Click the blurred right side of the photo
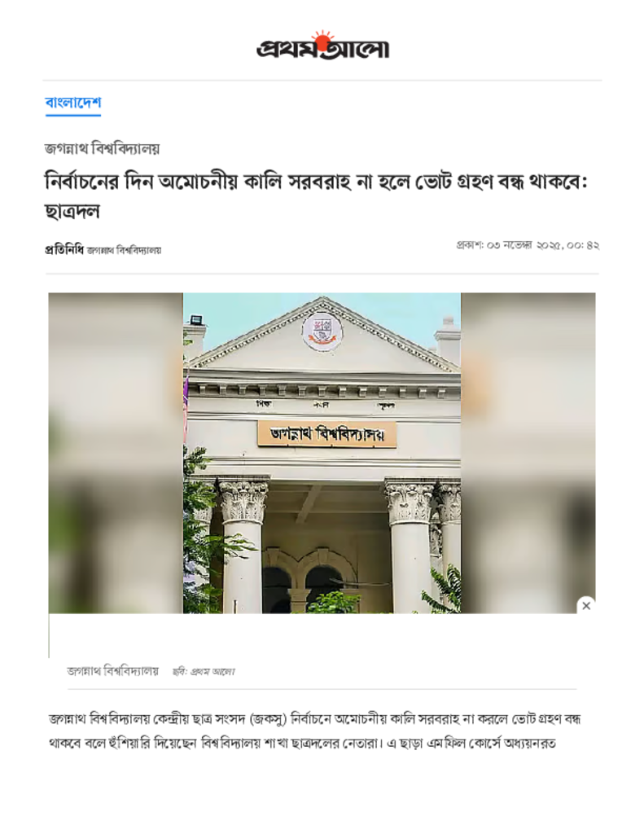 [528, 453]
